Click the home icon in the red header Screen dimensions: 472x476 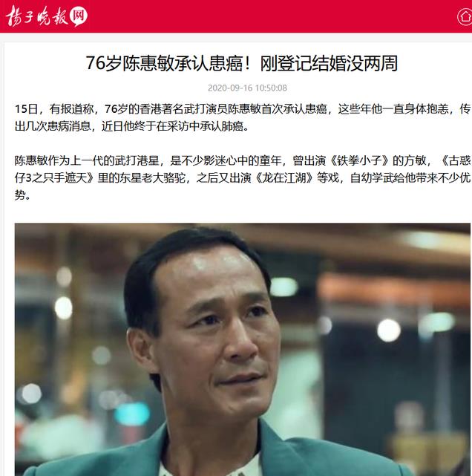click(x=465, y=16)
